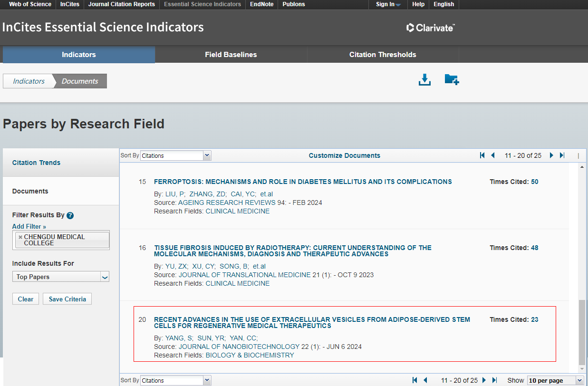The height and width of the screenshot is (386, 588).
Task: Open the Biology & Biochemistry research field
Action: 250,355
